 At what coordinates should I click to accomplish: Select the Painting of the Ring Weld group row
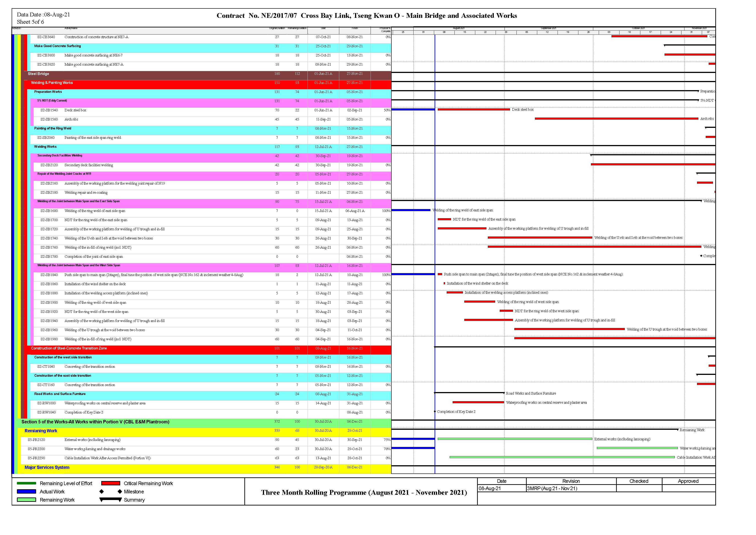pos(211,130)
